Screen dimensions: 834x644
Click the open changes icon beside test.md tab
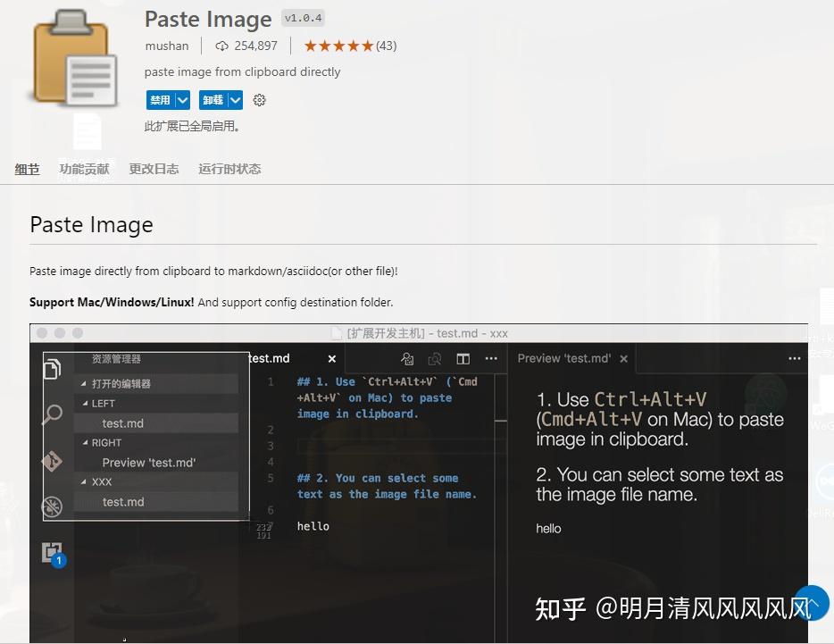tap(407, 358)
